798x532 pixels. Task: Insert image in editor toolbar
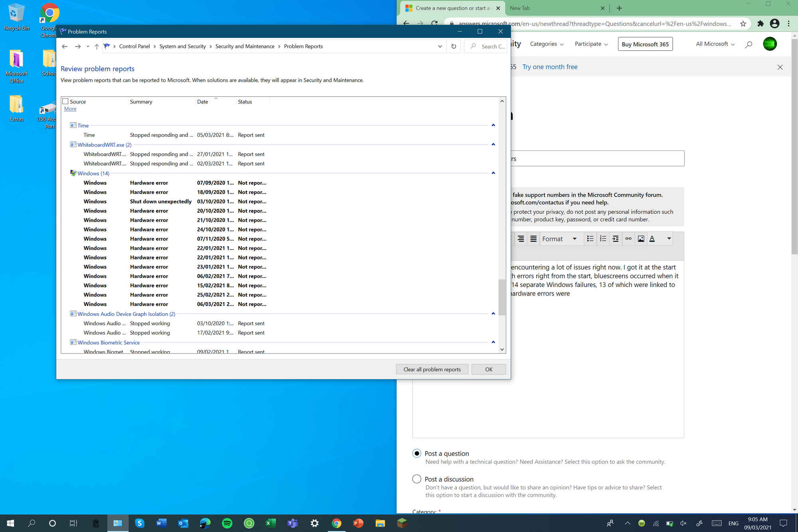641,239
